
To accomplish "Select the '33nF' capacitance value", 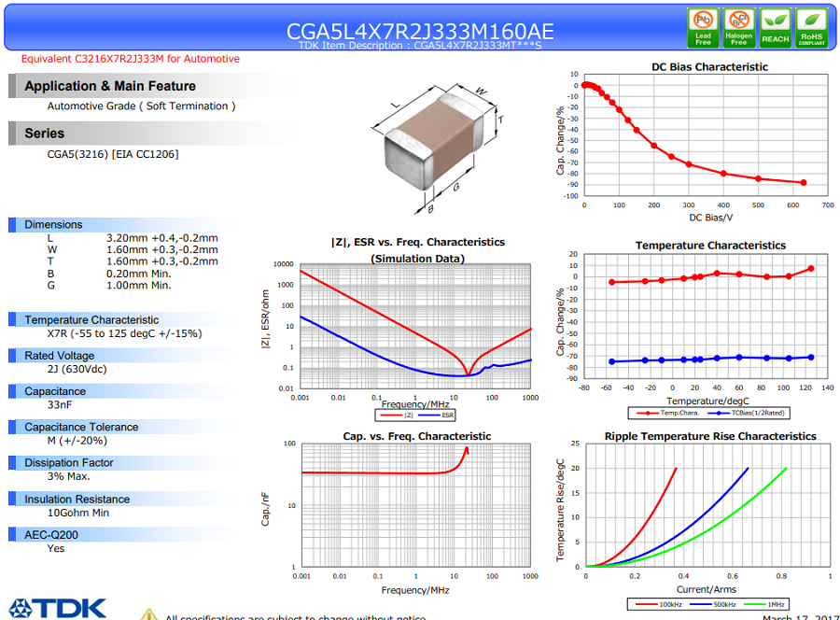I will pos(60,405).
